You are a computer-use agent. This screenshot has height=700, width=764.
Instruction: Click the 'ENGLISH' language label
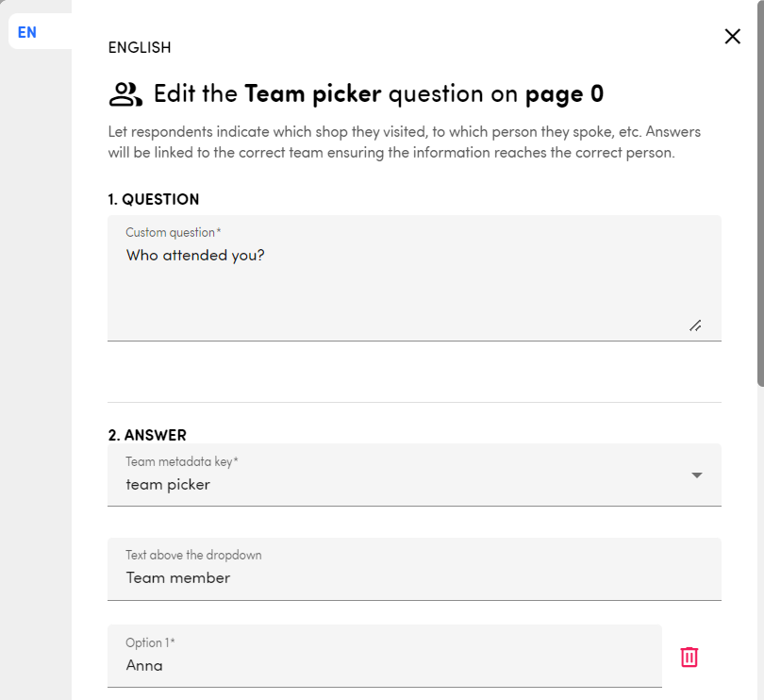[140, 48]
